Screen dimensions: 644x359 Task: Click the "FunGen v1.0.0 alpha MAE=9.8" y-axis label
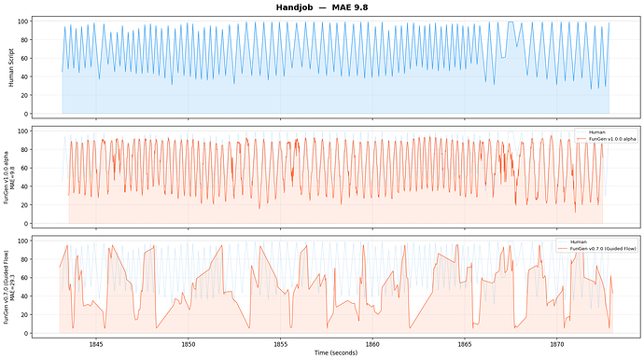[x=8, y=177]
